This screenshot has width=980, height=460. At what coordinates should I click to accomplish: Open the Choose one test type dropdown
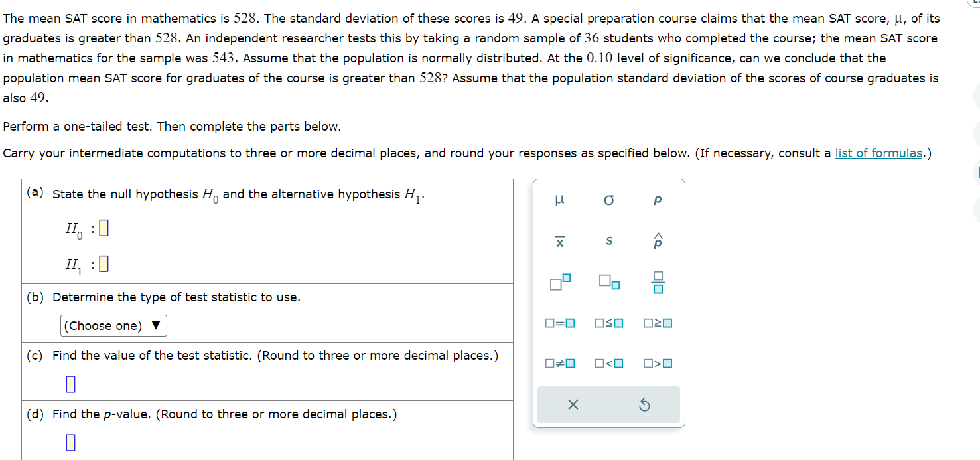(x=113, y=325)
